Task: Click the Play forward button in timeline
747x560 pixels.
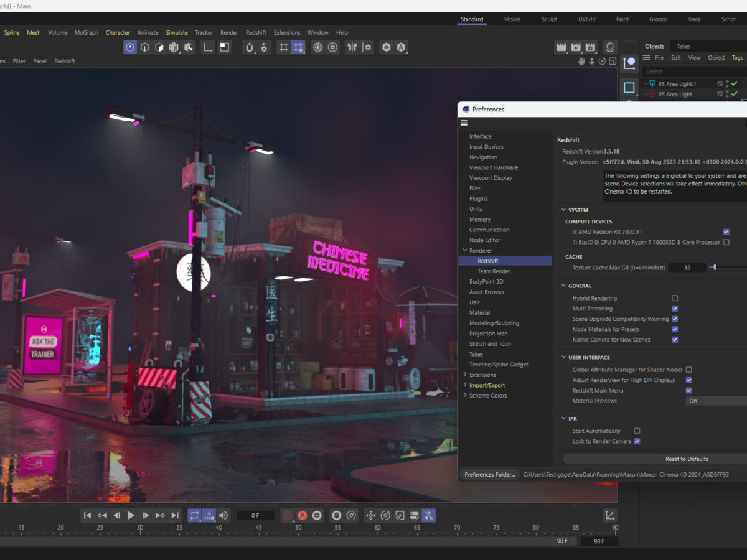Action: (131, 515)
